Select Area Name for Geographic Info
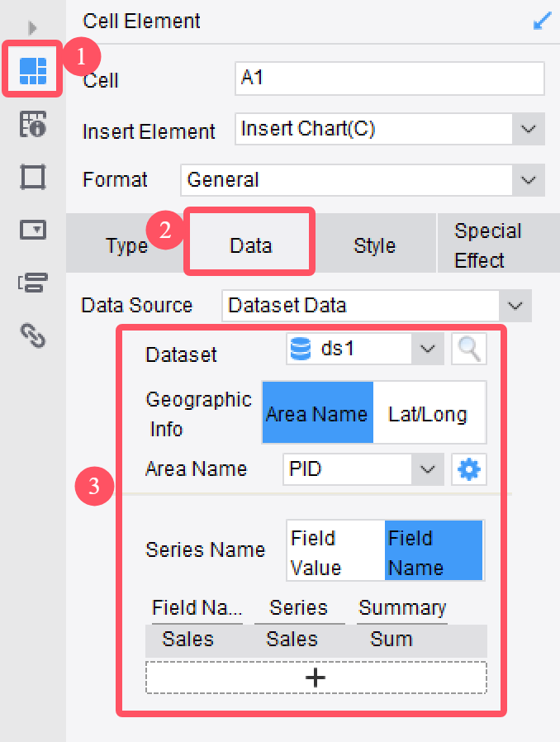Image resolution: width=560 pixels, height=742 pixels. tap(317, 412)
